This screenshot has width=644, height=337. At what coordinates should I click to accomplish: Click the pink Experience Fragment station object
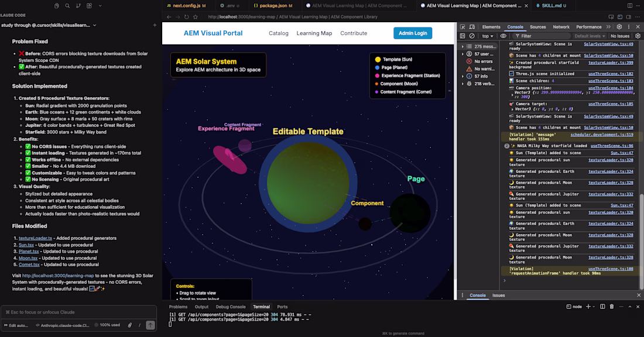coord(229,160)
